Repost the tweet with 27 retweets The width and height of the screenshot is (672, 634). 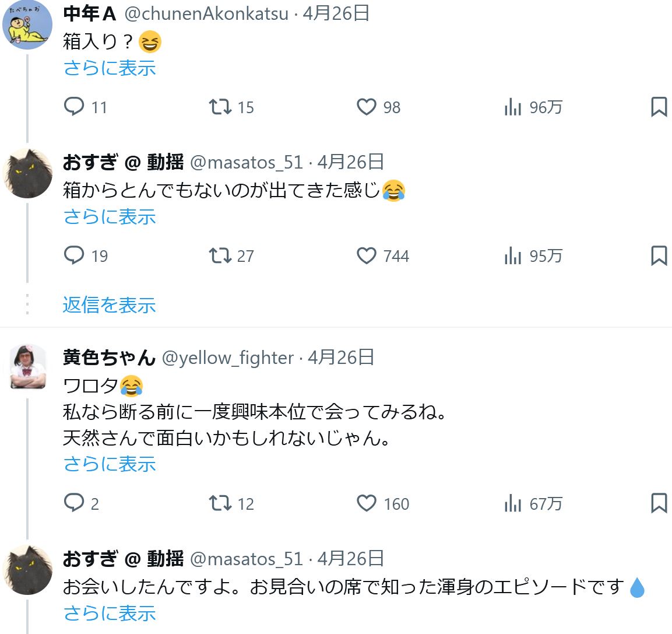[x=220, y=255]
